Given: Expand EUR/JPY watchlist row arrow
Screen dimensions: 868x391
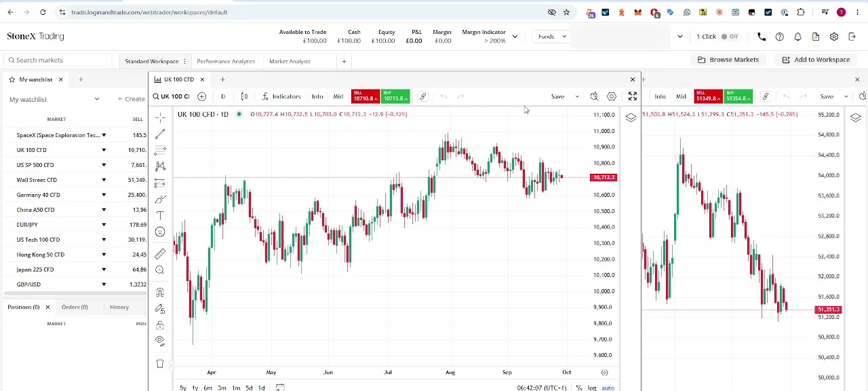Looking at the screenshot, I should pos(104,225).
